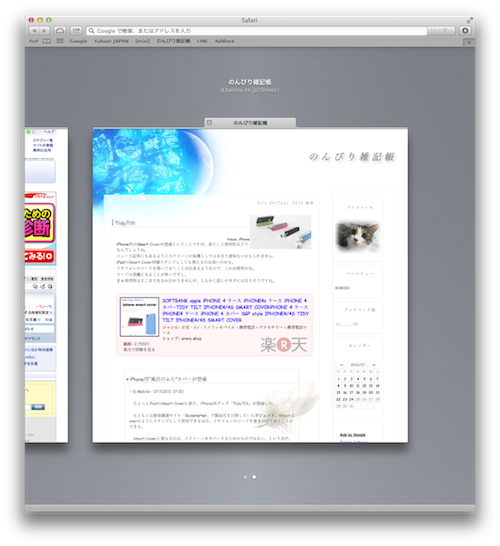Screen dimensions: 500x546
Task: Select the のんびり雑記帳 page preview thumbnail
Action: tap(250, 286)
